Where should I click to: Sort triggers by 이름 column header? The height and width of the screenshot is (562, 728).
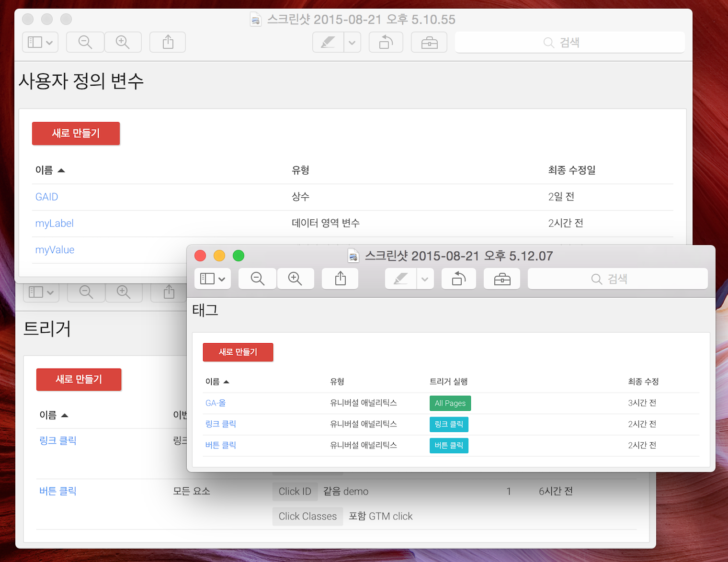(x=54, y=415)
